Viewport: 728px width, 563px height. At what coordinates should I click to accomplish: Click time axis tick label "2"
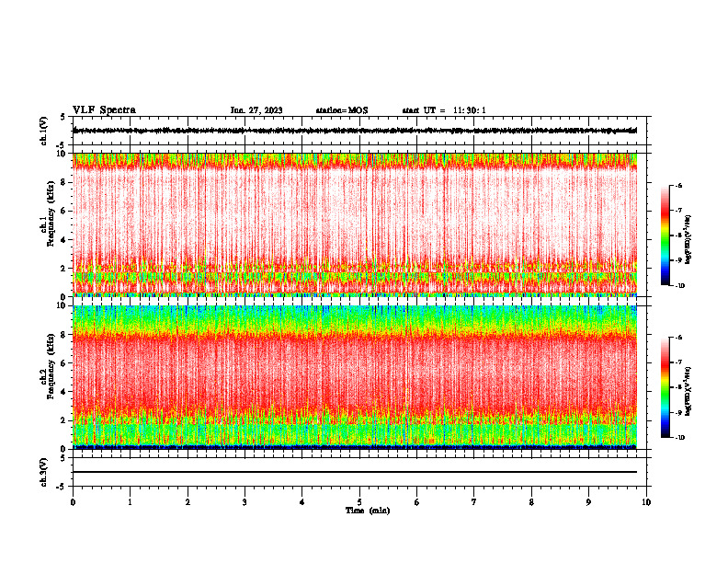[188, 502]
